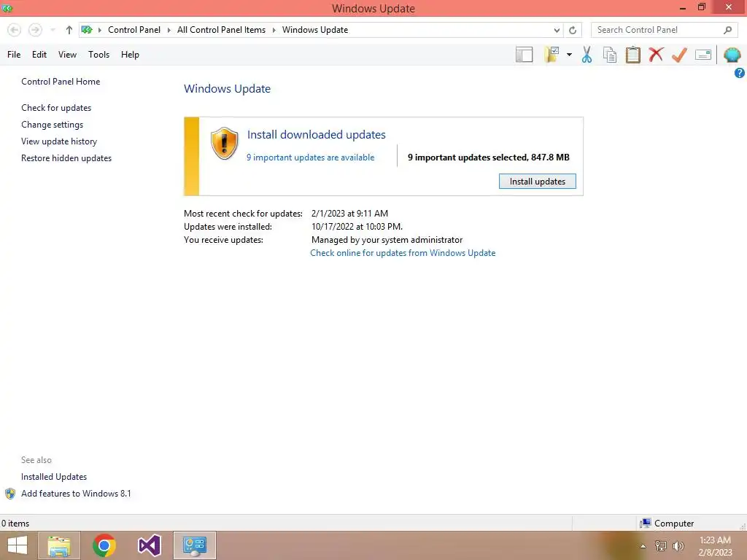This screenshot has width=747, height=560.
Task: Open File Explorer from the taskbar
Action: point(59,545)
